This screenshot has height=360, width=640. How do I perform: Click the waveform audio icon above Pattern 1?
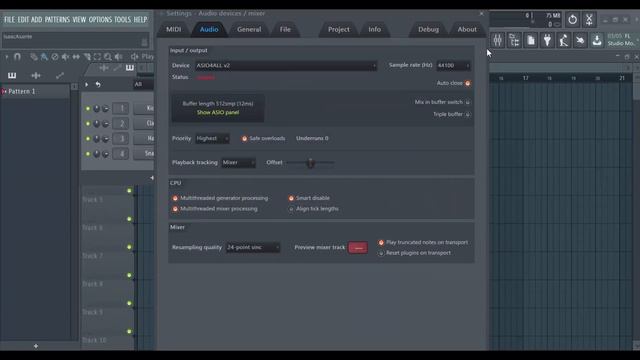point(36,76)
